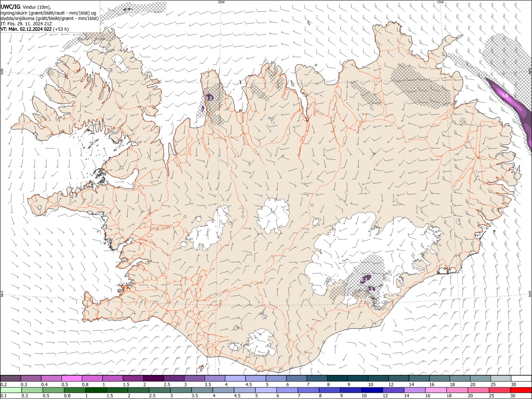The image size is (532, 399).
Task: Select the 'IT: Fös. 29. 11. 2024 21Z' line
Action: click(26, 24)
